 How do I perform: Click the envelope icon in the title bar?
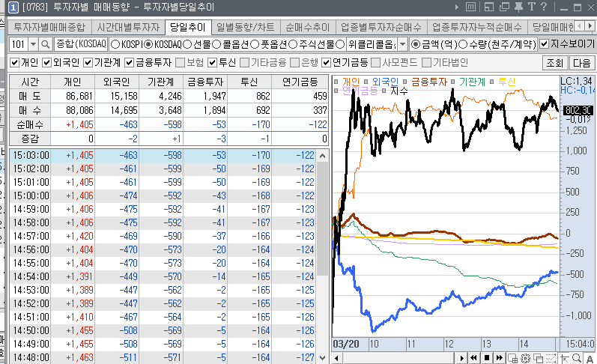(469, 8)
